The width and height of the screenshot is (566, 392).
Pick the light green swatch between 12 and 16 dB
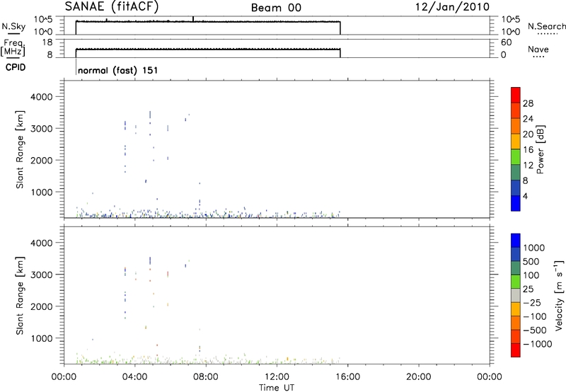pyautogui.click(x=516, y=157)
